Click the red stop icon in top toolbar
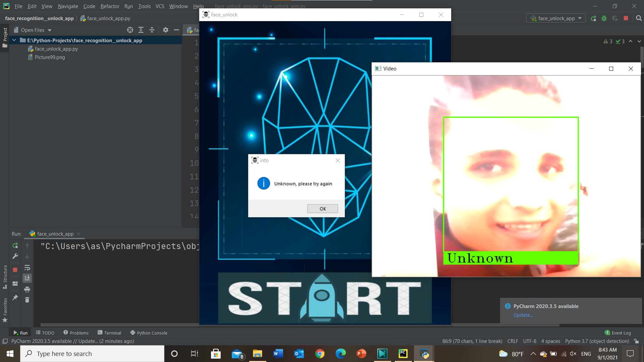 (x=626, y=18)
